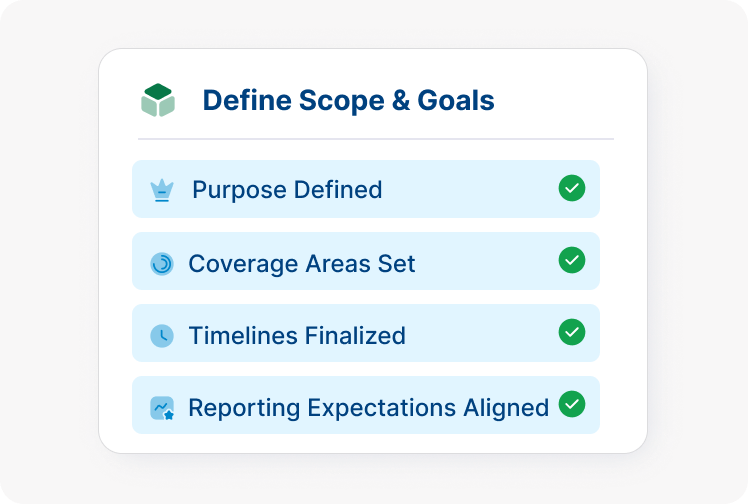Click the clock icon beside Timelines Finalized
748x504 pixels.
coord(161,336)
